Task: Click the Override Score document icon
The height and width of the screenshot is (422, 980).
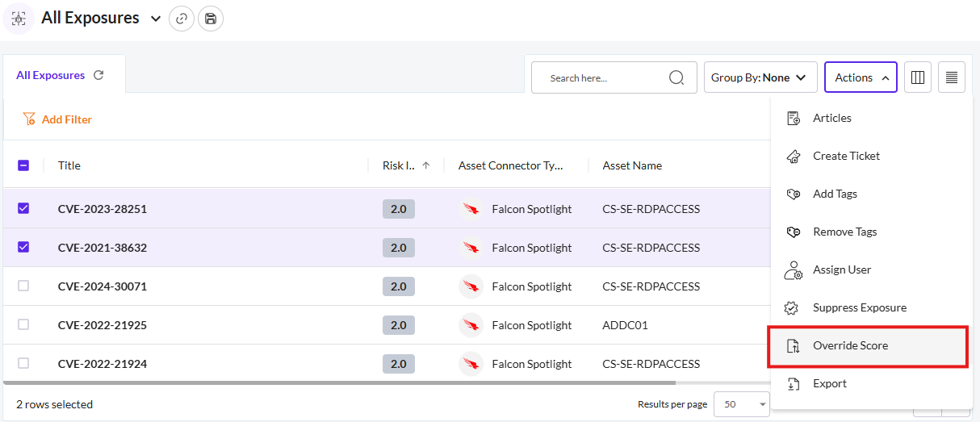Action: click(794, 345)
